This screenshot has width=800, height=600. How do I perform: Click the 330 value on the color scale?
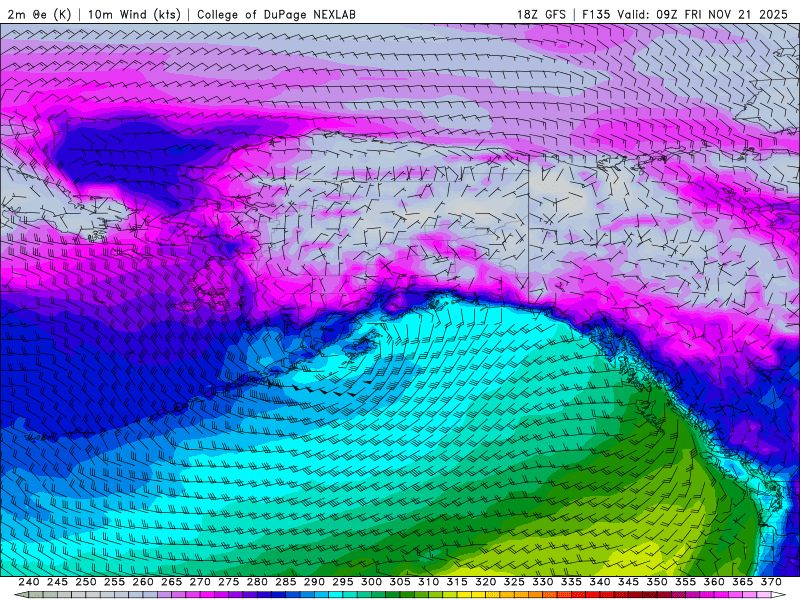(543, 582)
